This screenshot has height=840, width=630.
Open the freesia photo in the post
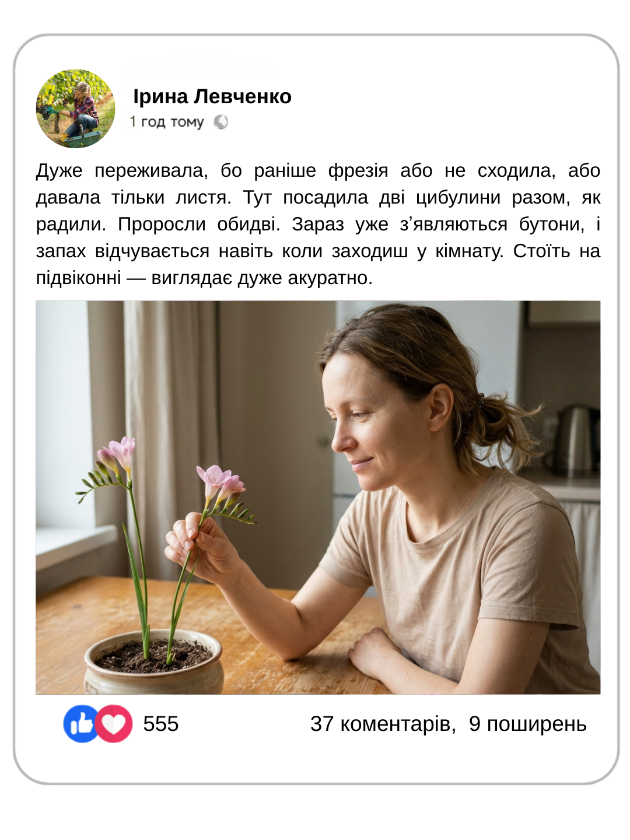click(318, 498)
